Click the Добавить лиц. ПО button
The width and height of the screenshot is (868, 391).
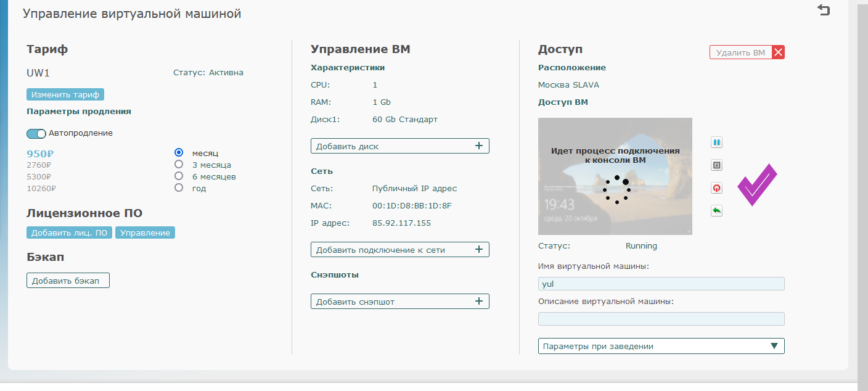[69, 233]
